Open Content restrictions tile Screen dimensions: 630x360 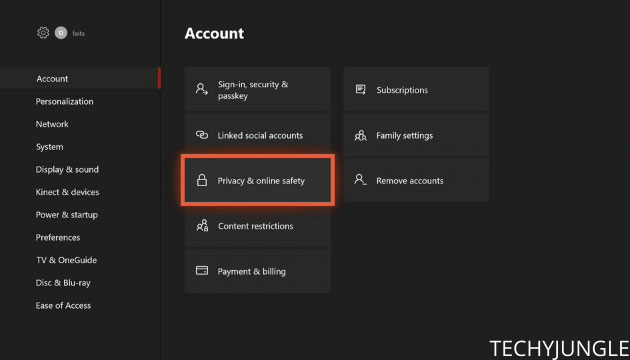coord(258,226)
